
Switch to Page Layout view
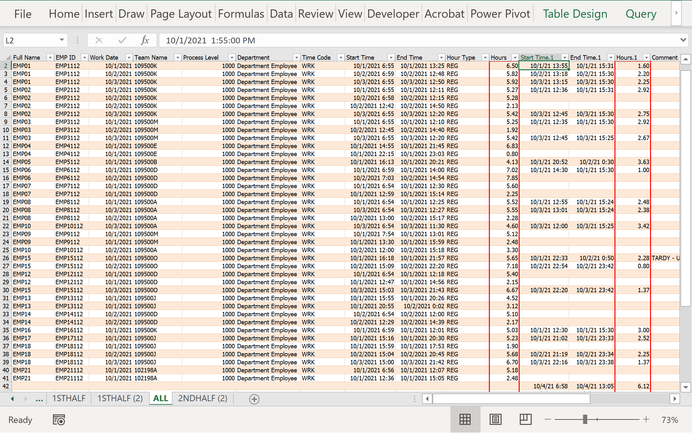pos(495,419)
